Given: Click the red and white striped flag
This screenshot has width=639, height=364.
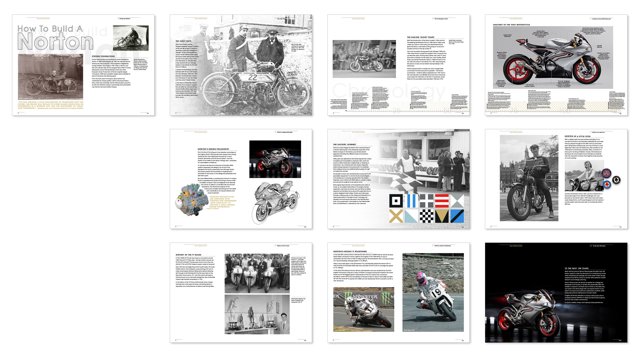Looking at the screenshot, I should click(442, 201).
